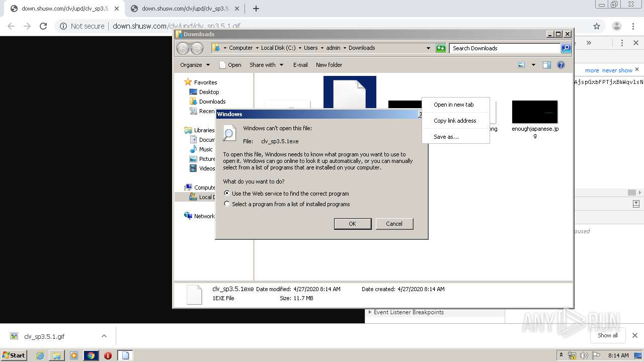
Task: Expand the arrow after Local Disk (C:) breadcrumb
Action: [300, 48]
